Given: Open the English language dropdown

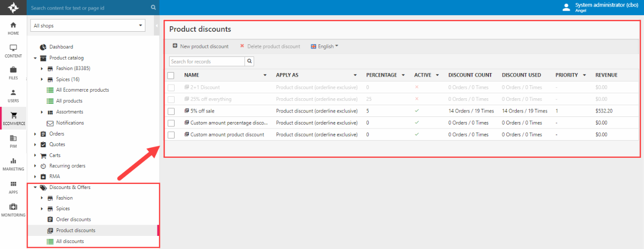Looking at the screenshot, I should point(325,46).
